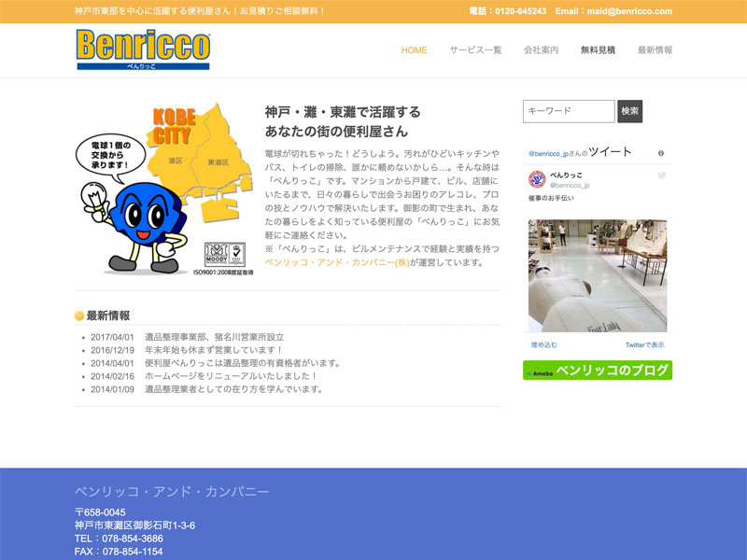Open the 最新情報 menu item
Viewport: 747px width, 560px height.
[655, 50]
